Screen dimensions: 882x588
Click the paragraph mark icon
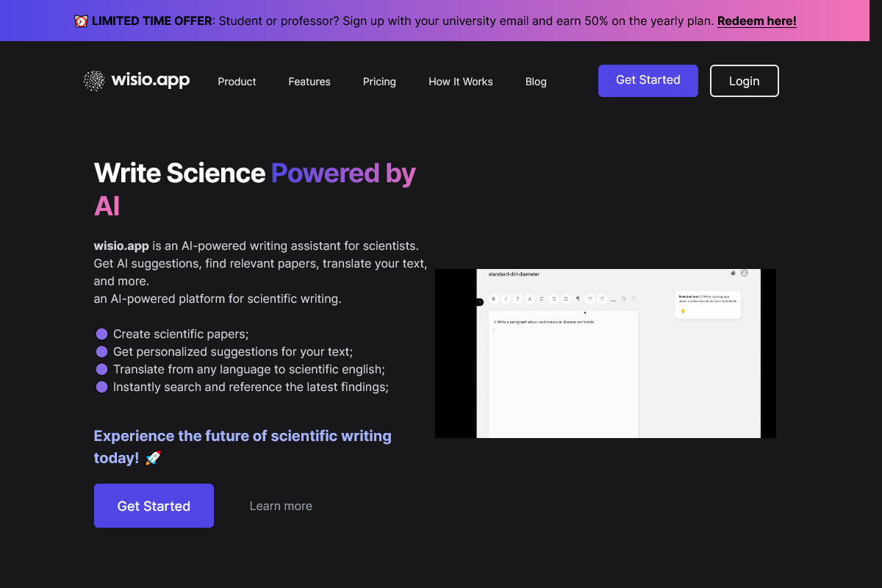[578, 298]
